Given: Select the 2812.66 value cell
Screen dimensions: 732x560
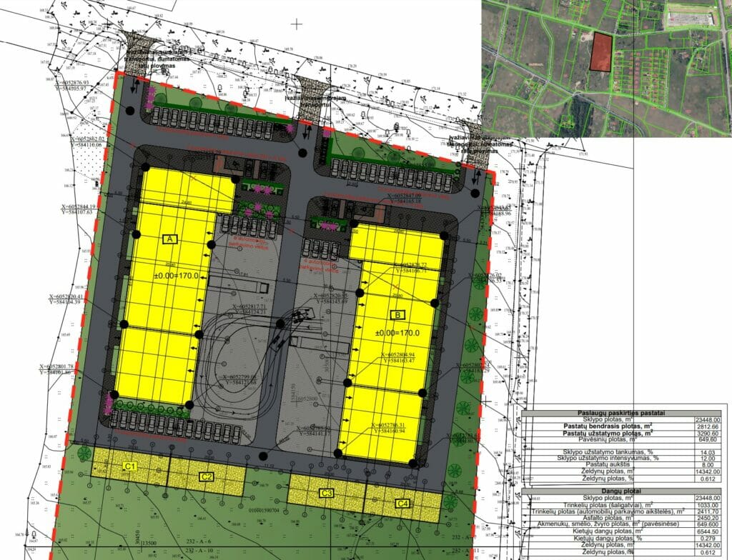Looking at the screenshot, I should [x=707, y=426].
